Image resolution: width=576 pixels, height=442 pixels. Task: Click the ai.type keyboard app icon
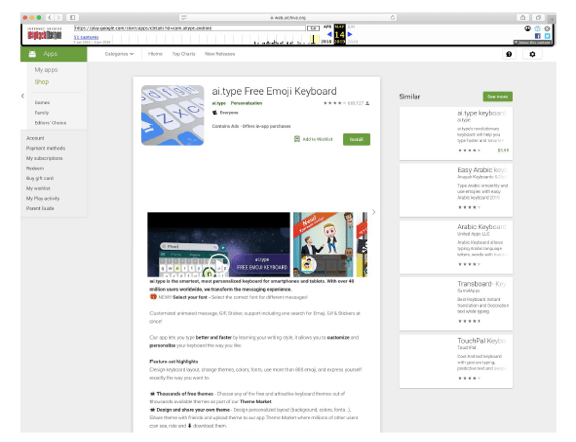[172, 115]
